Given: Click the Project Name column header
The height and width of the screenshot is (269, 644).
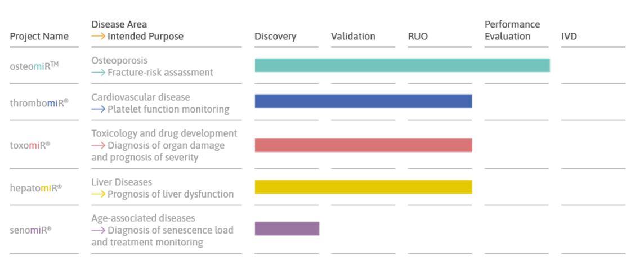Looking at the screenshot, I should pyautogui.click(x=39, y=37).
